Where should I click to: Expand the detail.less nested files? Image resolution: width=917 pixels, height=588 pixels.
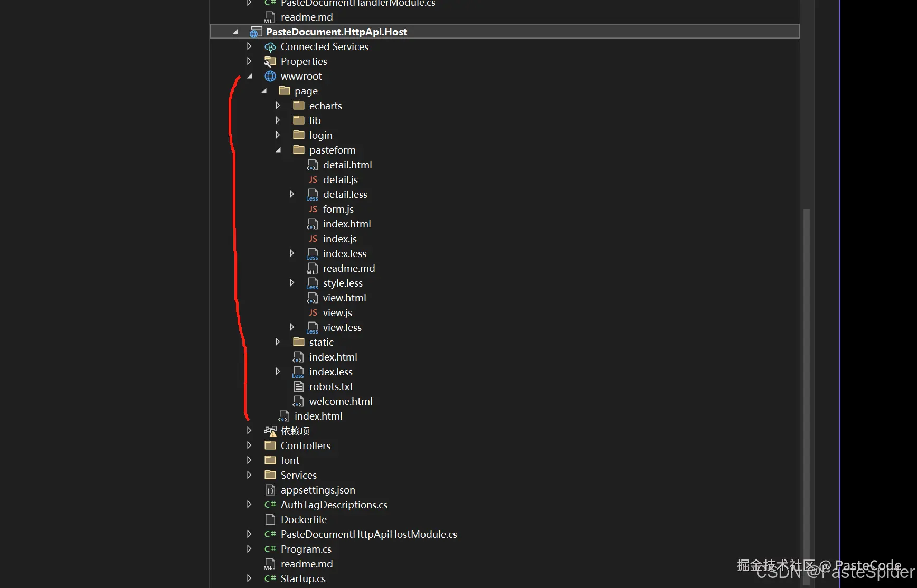pos(292,194)
